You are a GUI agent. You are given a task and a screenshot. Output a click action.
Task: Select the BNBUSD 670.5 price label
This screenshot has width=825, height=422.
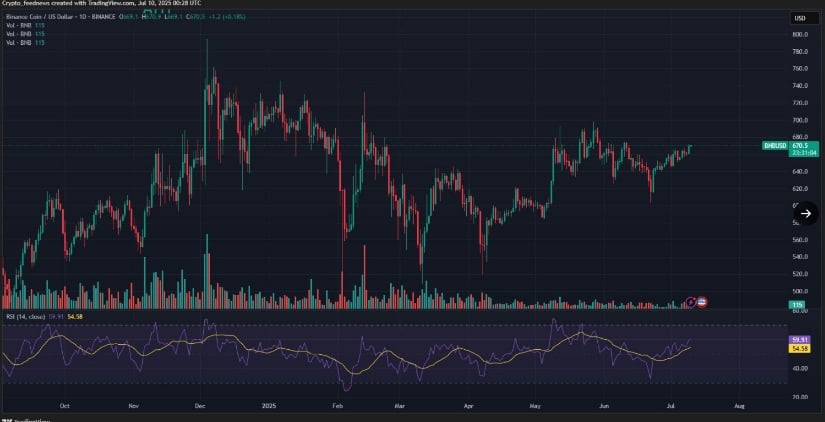click(x=790, y=148)
